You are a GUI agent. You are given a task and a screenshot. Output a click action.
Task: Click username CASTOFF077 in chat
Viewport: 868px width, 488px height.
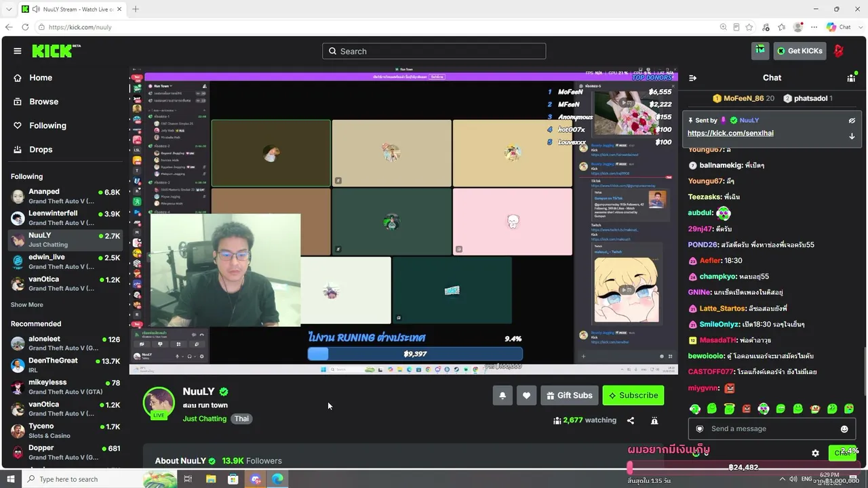coord(711,372)
